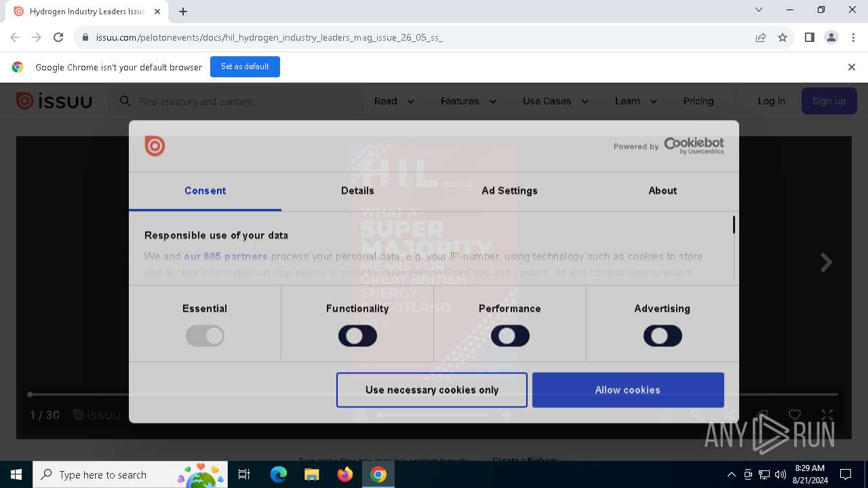This screenshot has width=868, height=488.
Task: Open Chrome's tab search dropdown
Action: 759,10
